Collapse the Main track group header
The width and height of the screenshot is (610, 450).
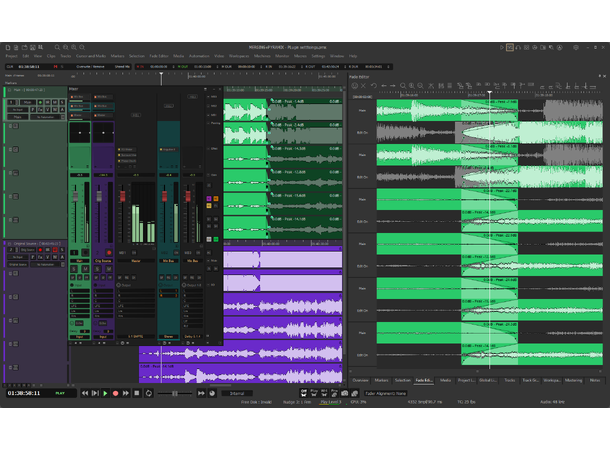click(9, 90)
